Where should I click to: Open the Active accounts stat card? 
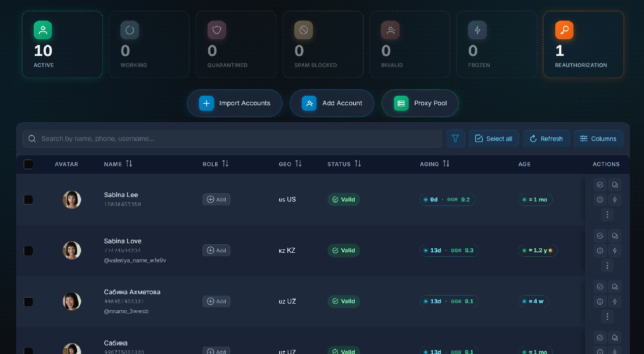[62, 45]
